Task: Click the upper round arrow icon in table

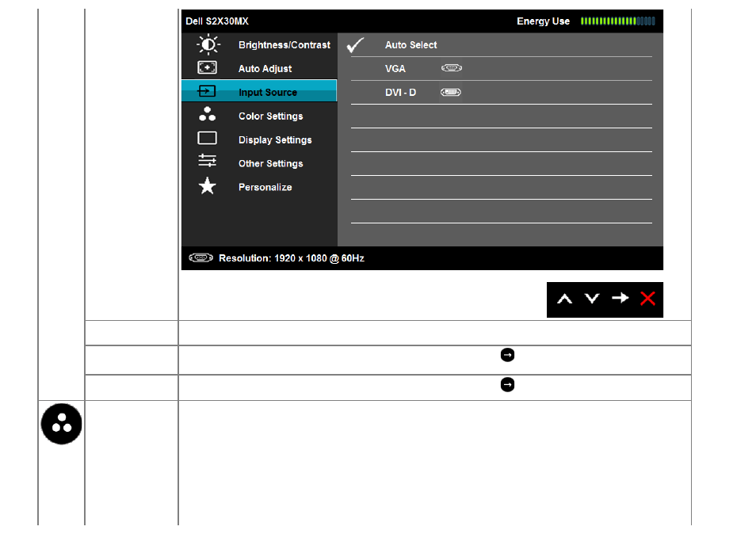Action: coord(507,355)
